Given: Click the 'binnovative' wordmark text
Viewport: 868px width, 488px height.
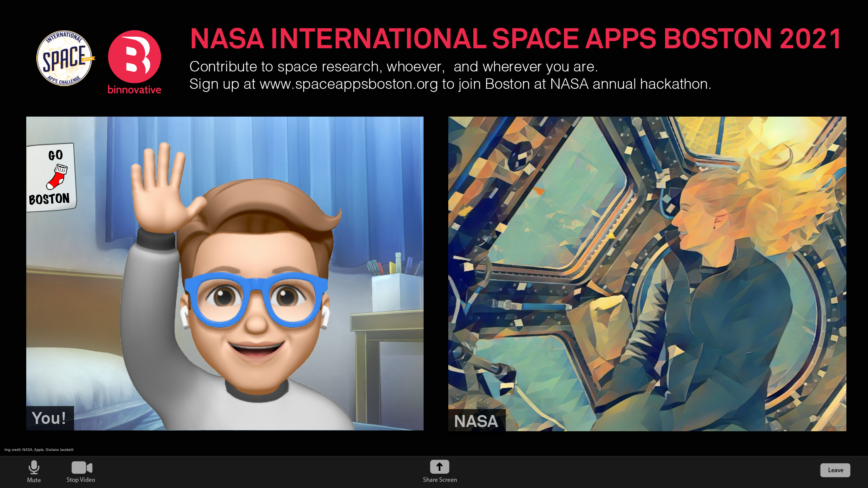Looking at the screenshot, I should click(134, 90).
